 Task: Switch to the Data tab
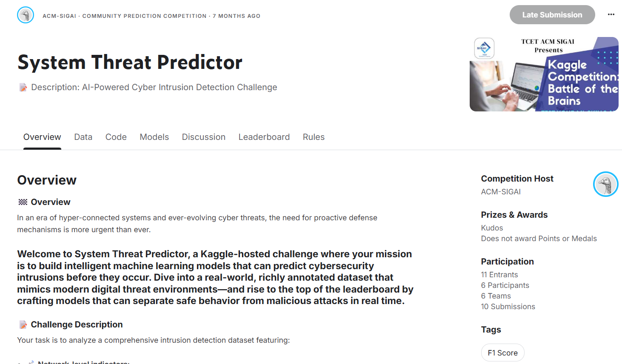point(83,137)
